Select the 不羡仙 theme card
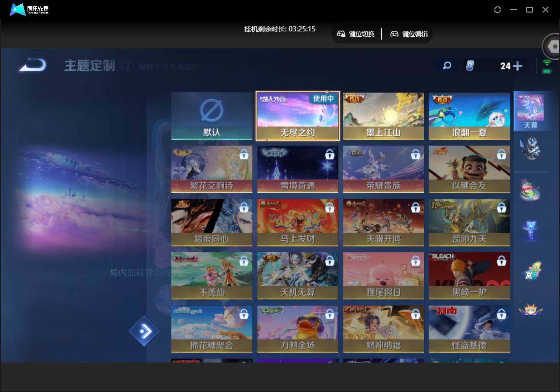This screenshot has width=560, height=392. [x=212, y=276]
